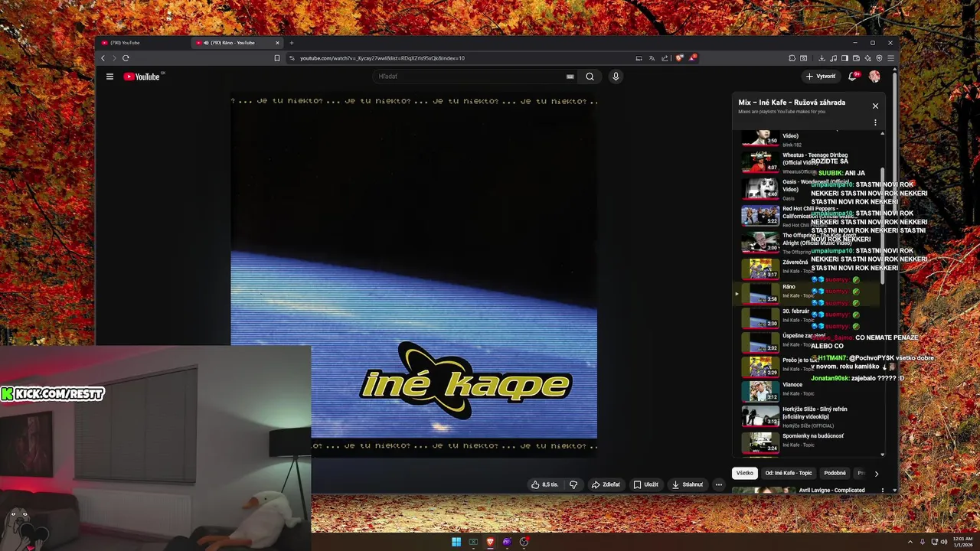Screen dimensions: 980x551
Task: Open OBS Studio taskbar icon
Action: [x=524, y=542]
